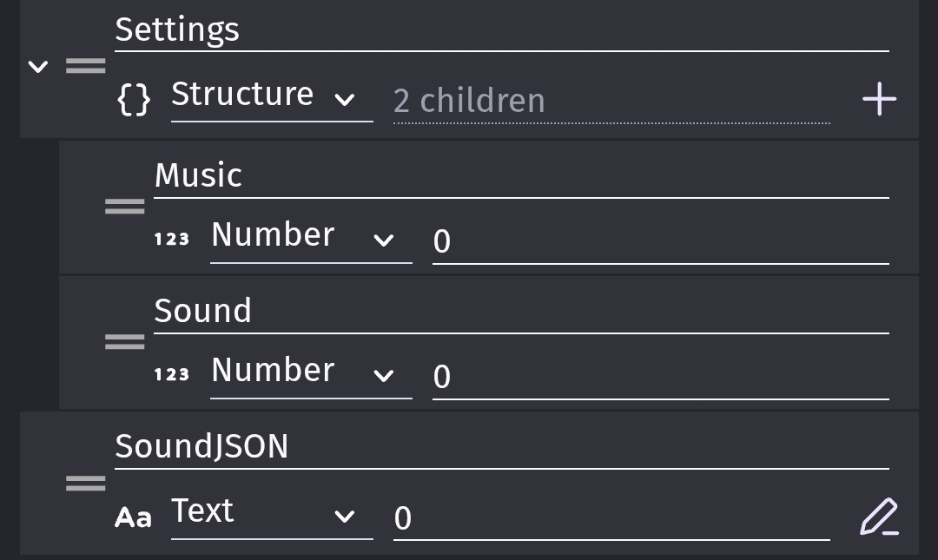Open the Structure type dropdown for Settings
938x560 pixels.
tap(271, 96)
